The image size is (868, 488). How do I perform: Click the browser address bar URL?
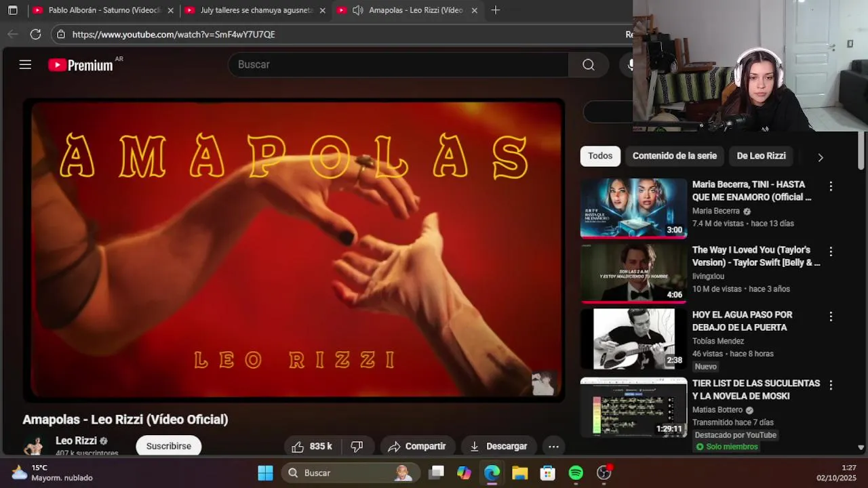pos(174,34)
